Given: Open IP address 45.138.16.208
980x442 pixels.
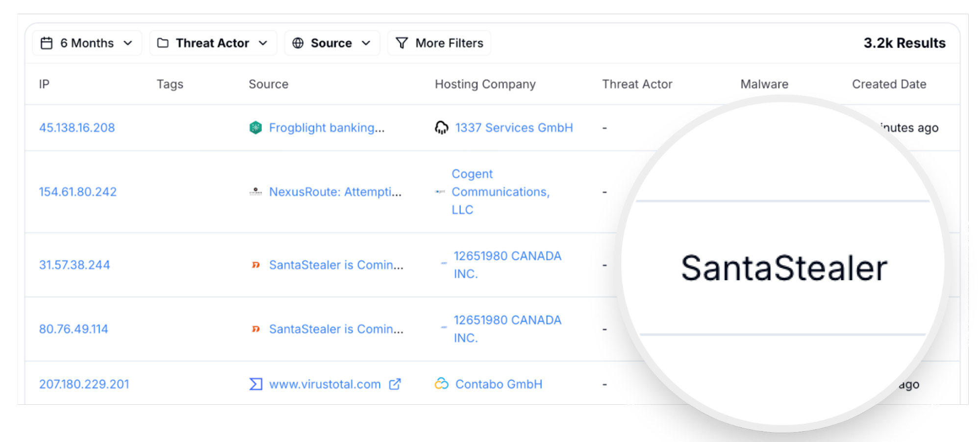Looking at the screenshot, I should 77,128.
